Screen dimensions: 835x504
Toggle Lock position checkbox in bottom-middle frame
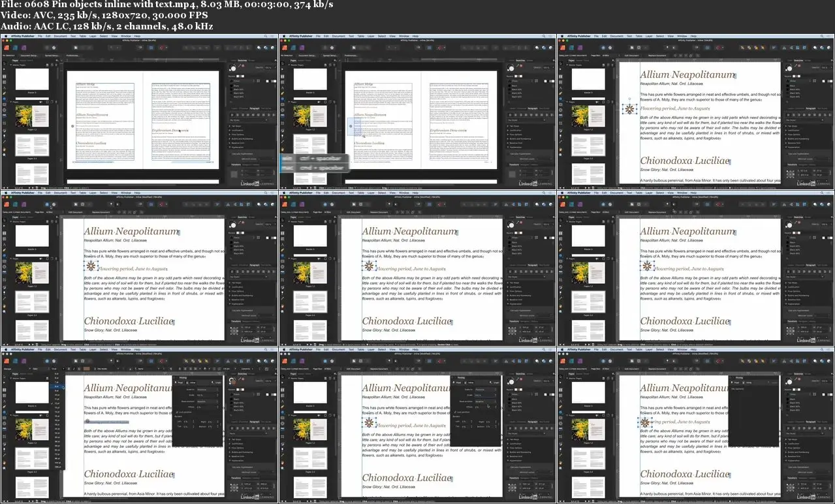455,412
